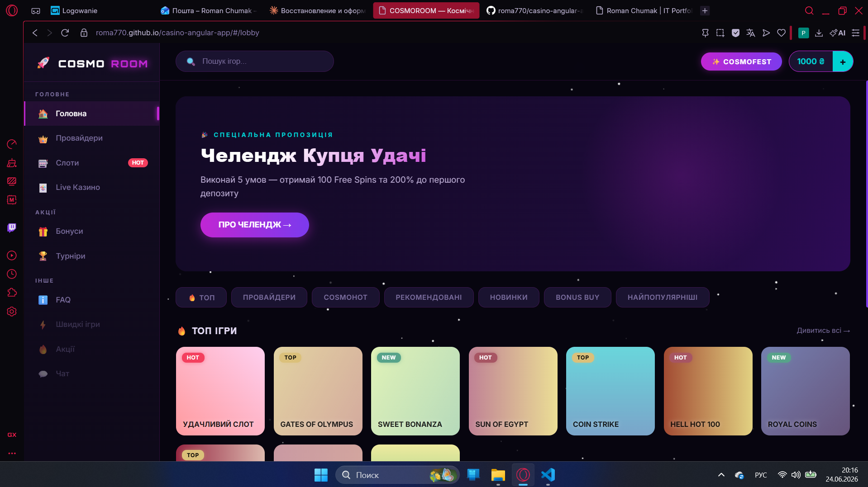Click the GX logo at sidebar bottom
868x487 pixels.
[12, 435]
